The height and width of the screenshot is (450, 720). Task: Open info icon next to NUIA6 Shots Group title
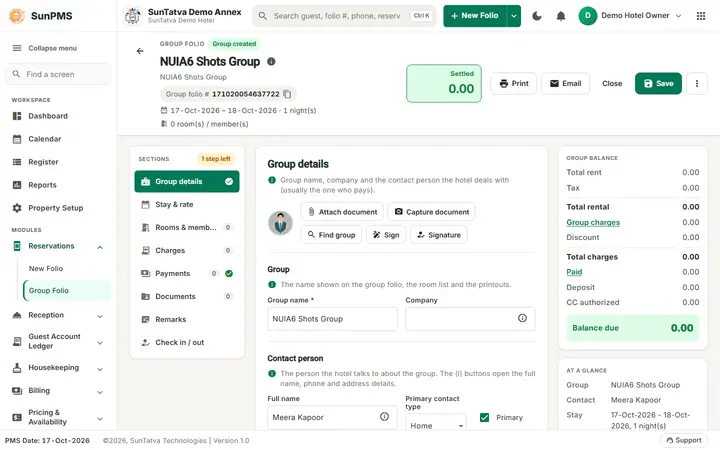click(271, 62)
